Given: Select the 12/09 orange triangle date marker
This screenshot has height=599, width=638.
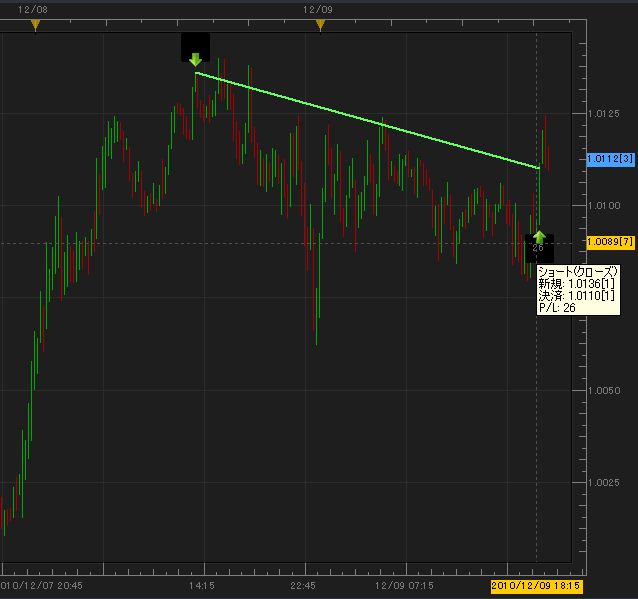Looking at the screenshot, I should 320,25.
